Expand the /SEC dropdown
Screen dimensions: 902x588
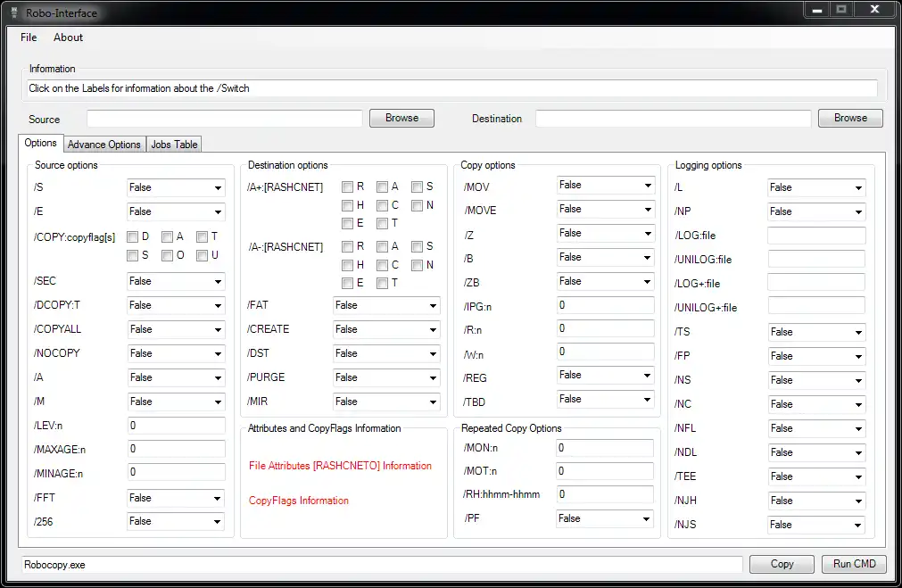pos(176,281)
